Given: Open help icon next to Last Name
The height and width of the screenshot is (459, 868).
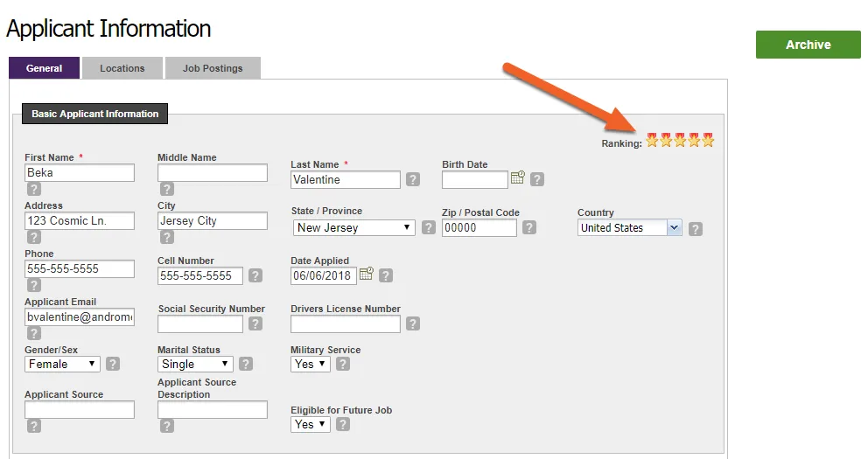Looking at the screenshot, I should tap(412, 179).
